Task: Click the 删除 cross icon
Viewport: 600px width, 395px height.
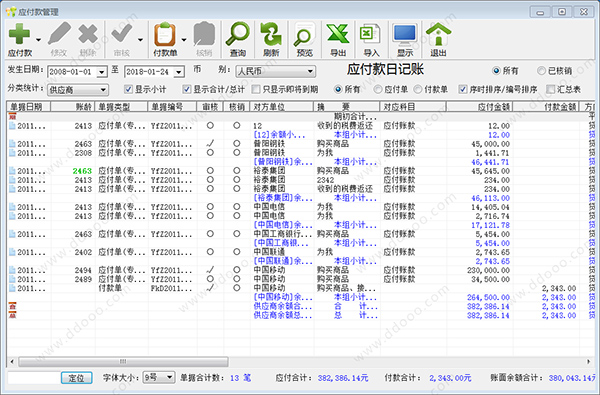Action: pyautogui.click(x=88, y=34)
